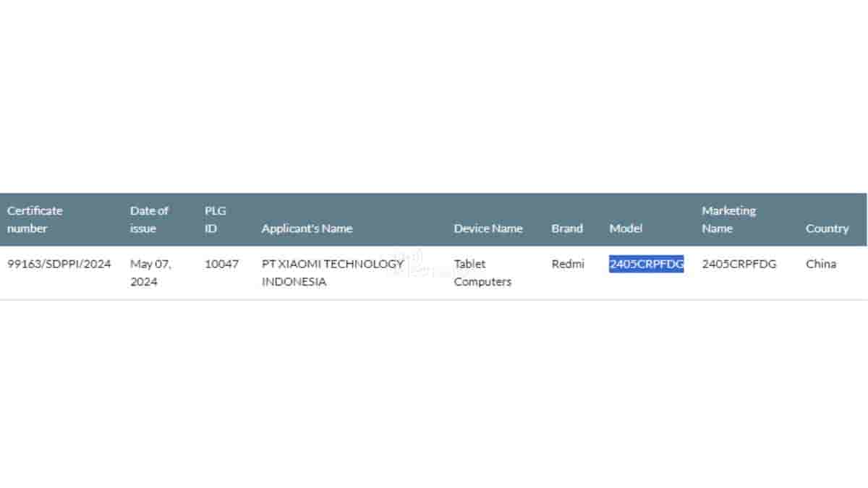Select the Country column header

coord(827,228)
